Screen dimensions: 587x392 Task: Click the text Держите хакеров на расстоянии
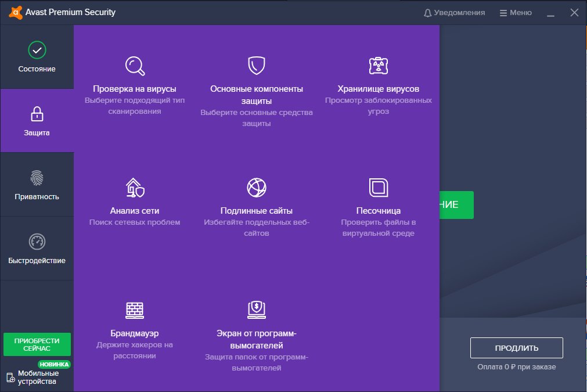coord(135,350)
